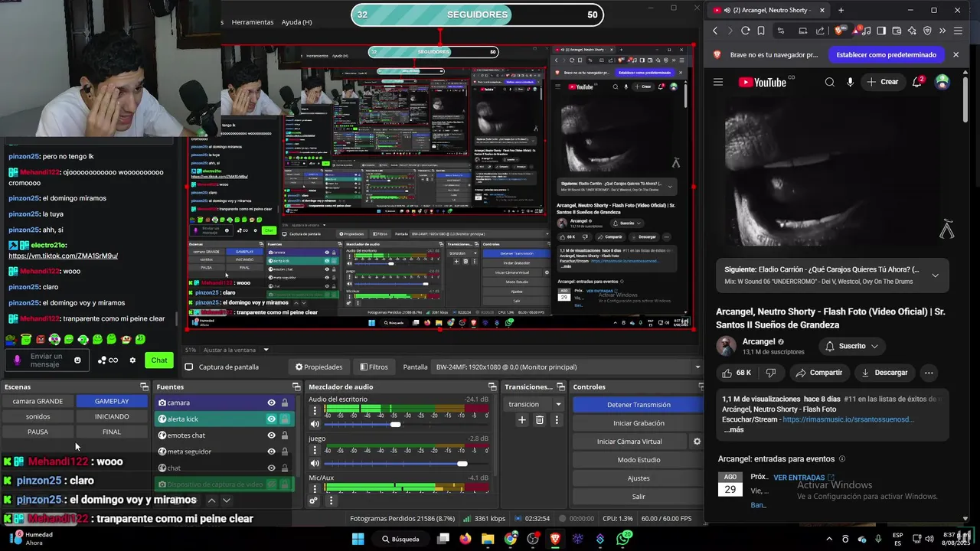Open Brave Wallet icon

point(897,31)
